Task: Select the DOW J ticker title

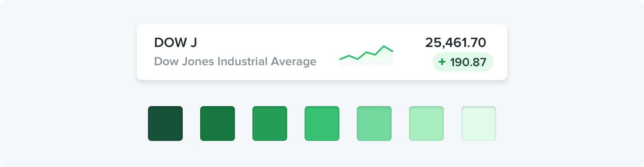Action: (x=175, y=43)
